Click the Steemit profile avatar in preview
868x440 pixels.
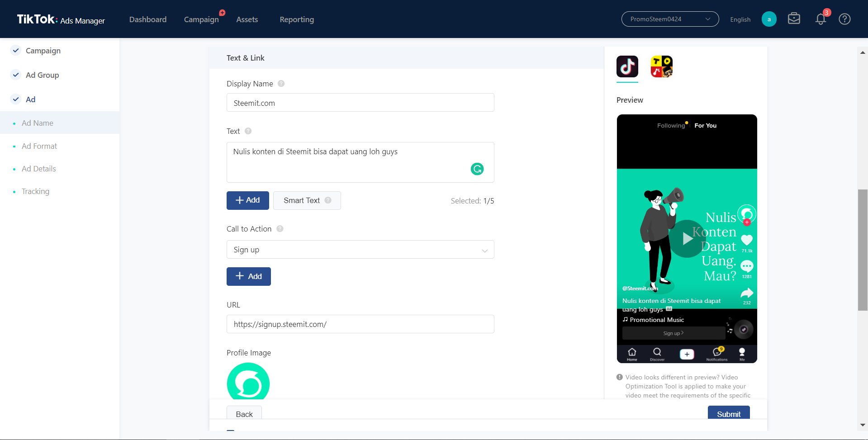pos(747,214)
